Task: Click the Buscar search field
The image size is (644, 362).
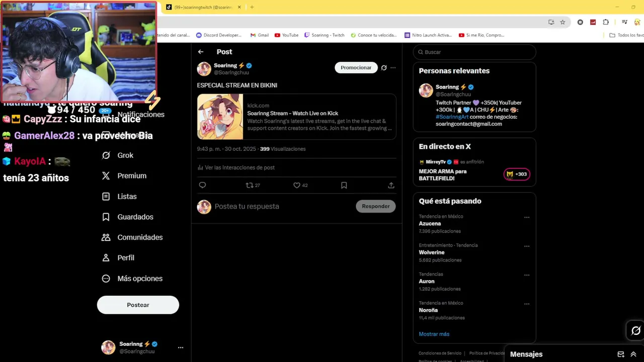Action: tap(474, 52)
